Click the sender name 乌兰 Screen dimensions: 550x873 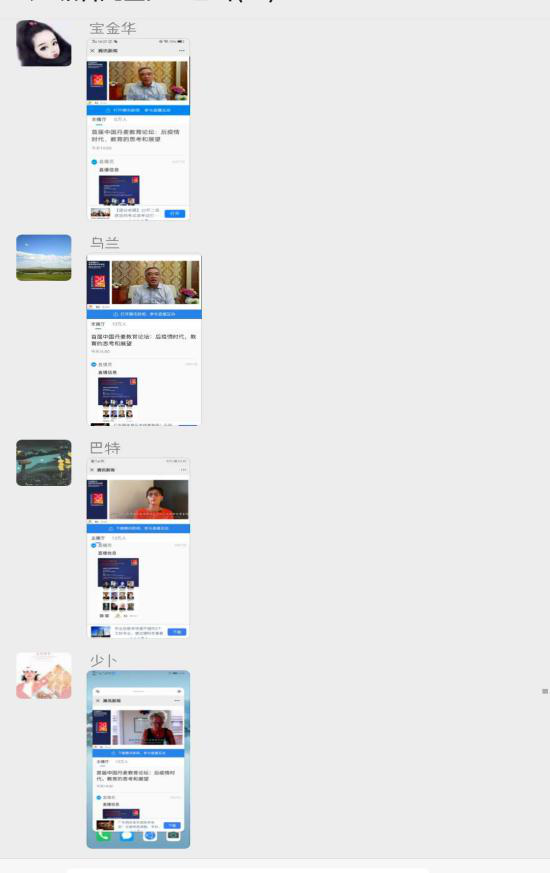pyautogui.click(x=105, y=243)
